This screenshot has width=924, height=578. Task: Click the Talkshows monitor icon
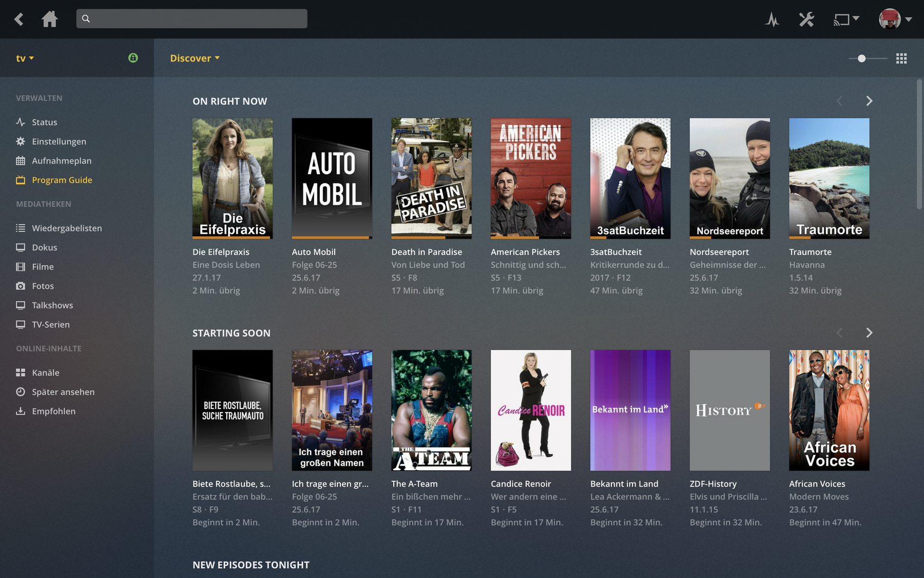tap(21, 305)
